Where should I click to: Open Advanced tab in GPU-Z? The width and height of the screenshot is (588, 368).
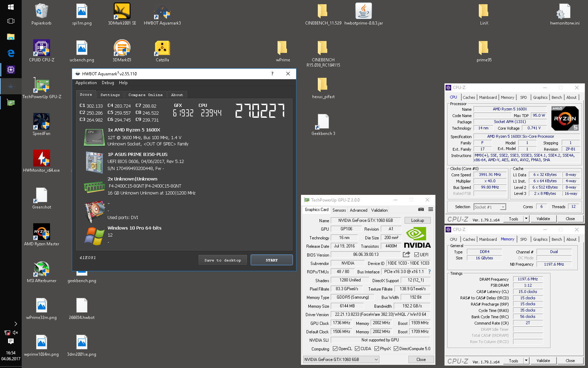click(x=358, y=210)
